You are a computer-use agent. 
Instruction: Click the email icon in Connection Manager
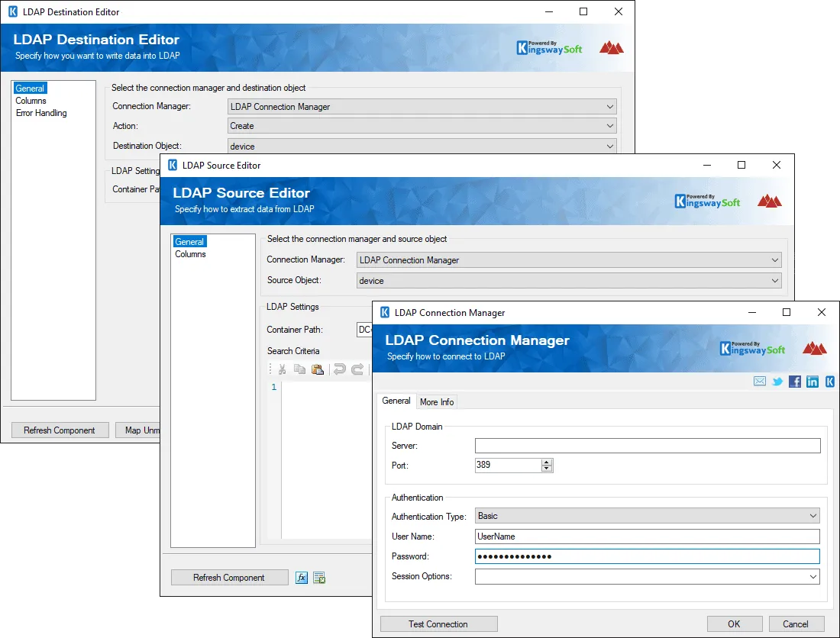760,381
